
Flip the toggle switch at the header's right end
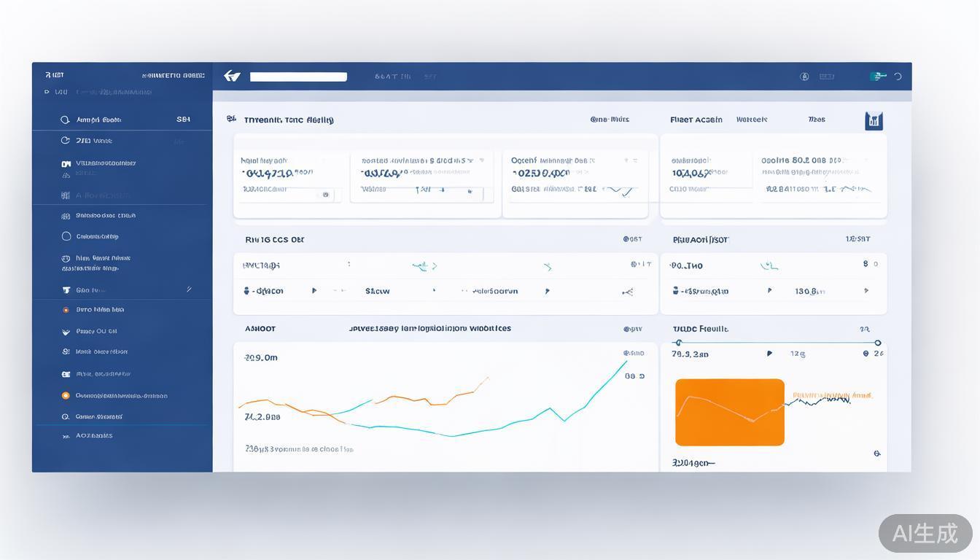[x=880, y=76]
